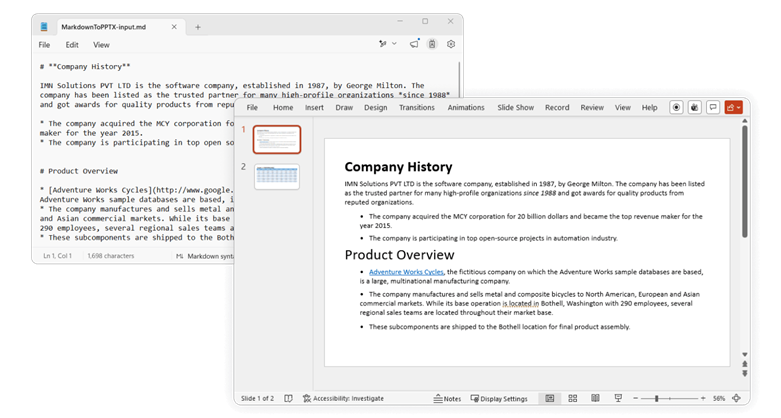The height and width of the screenshot is (418, 781).
Task: Click Accessibility: Investigate in status bar
Action: pos(344,399)
